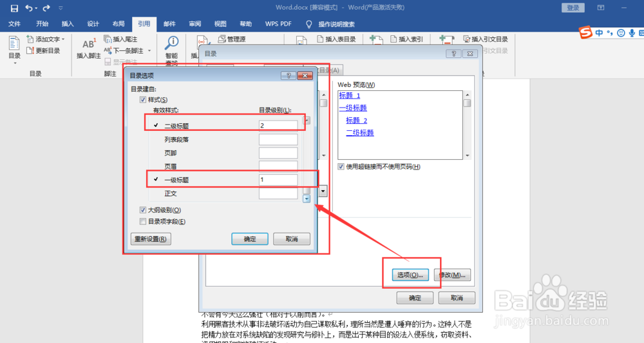Viewport: 644px width, 343px height.
Task: Click 插入引文目录 in the ribbon
Action: [x=486, y=39]
